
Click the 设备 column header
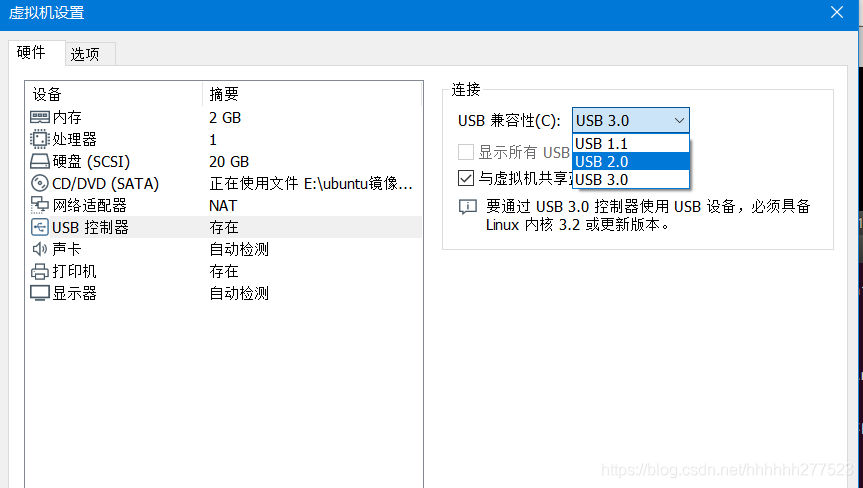114,94
